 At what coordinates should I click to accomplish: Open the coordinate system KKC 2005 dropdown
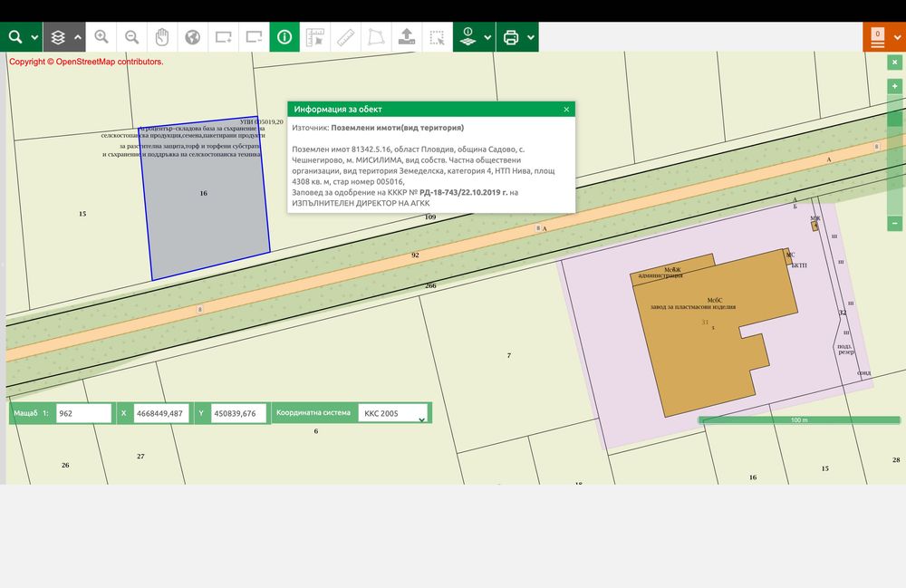click(394, 413)
